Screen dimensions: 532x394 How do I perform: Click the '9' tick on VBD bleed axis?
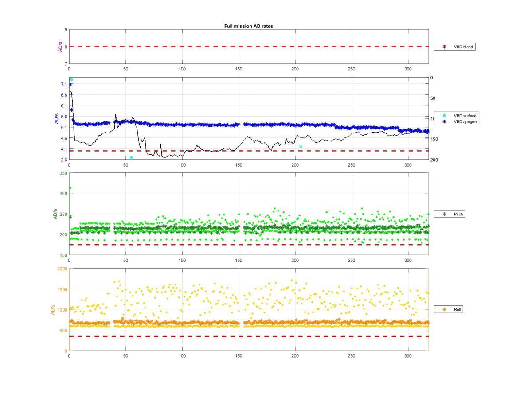(x=66, y=30)
